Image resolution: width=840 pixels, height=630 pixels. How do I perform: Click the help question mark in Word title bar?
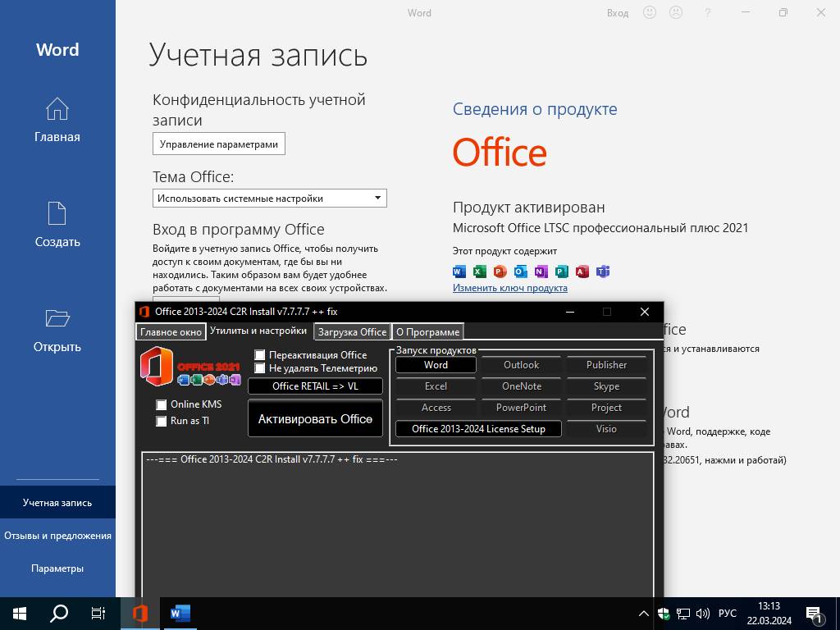[708, 13]
